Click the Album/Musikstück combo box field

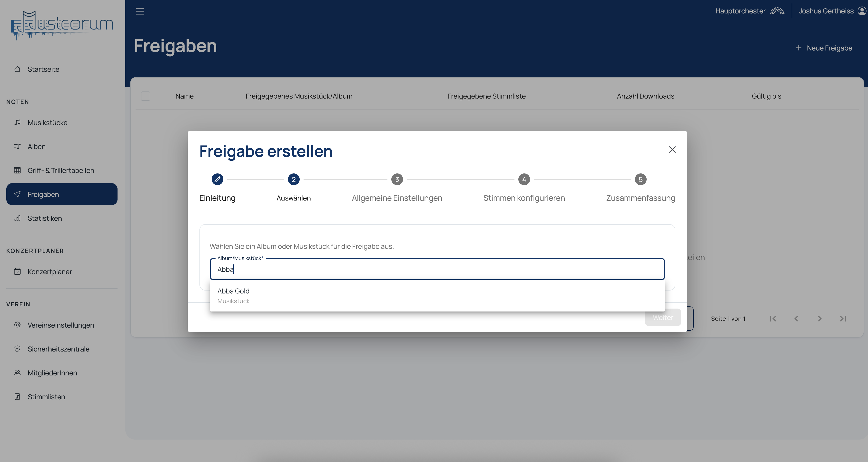(x=437, y=269)
